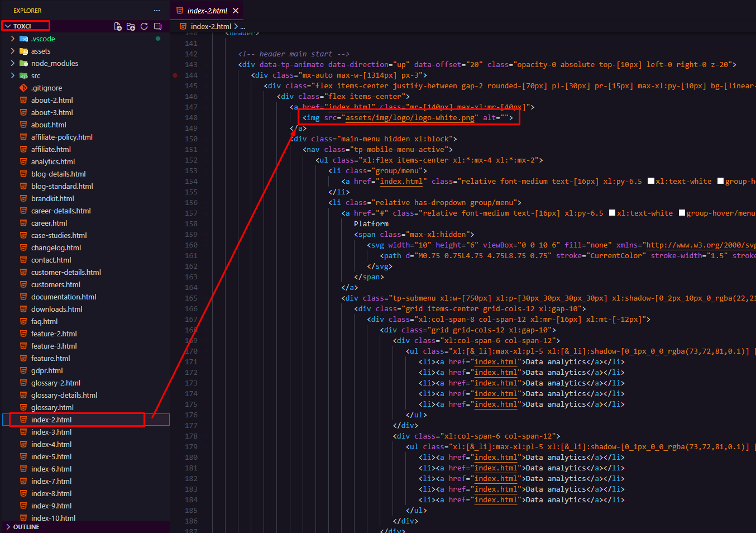This screenshot has width=756, height=533.
Task: Click the breakpoint dot at line 144
Action: pyautogui.click(x=175, y=75)
